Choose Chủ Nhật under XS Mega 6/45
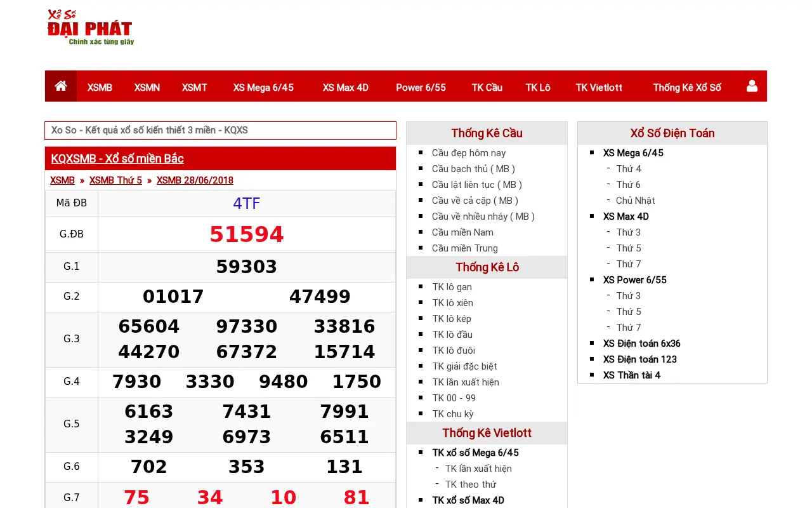 pos(636,201)
